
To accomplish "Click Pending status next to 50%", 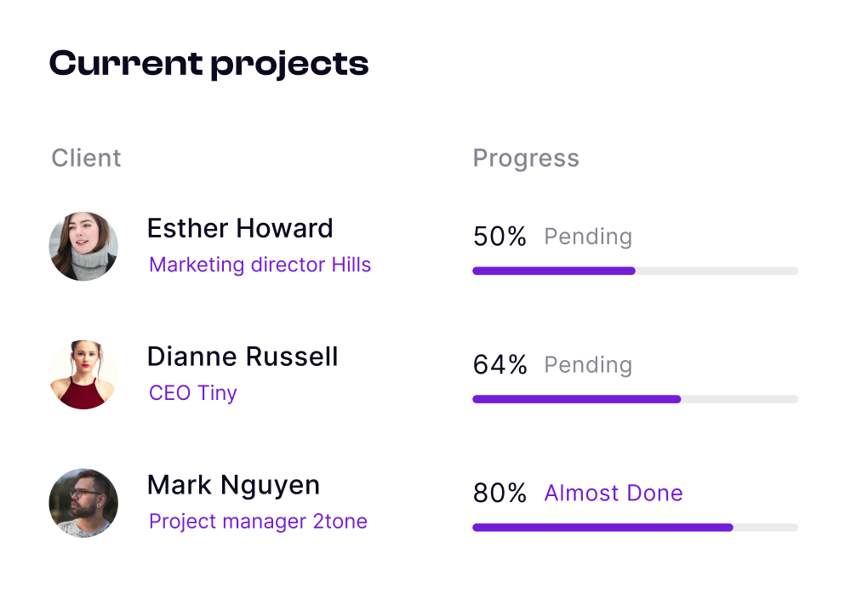I will click(587, 236).
